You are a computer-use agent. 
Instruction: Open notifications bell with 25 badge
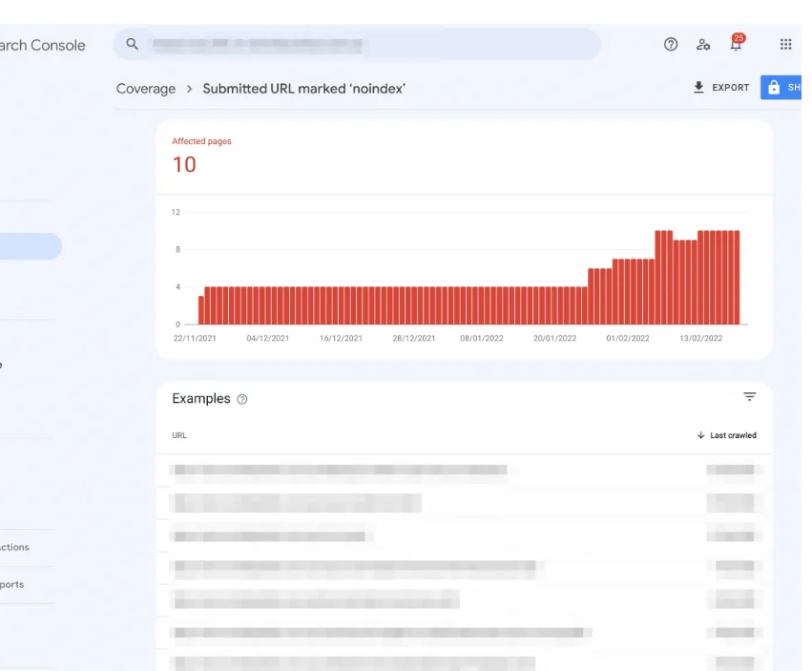(x=736, y=44)
